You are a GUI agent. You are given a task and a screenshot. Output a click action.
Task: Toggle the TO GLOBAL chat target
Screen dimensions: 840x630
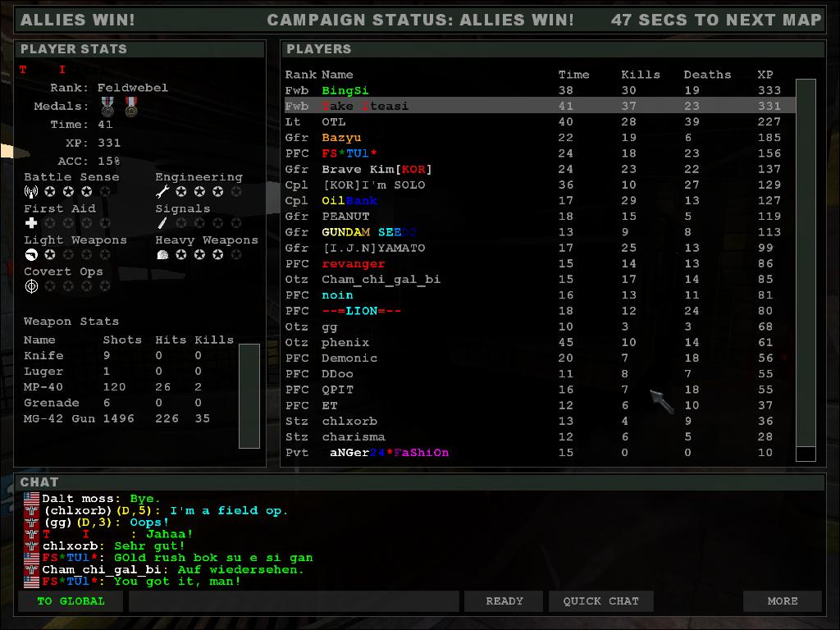pos(71,601)
